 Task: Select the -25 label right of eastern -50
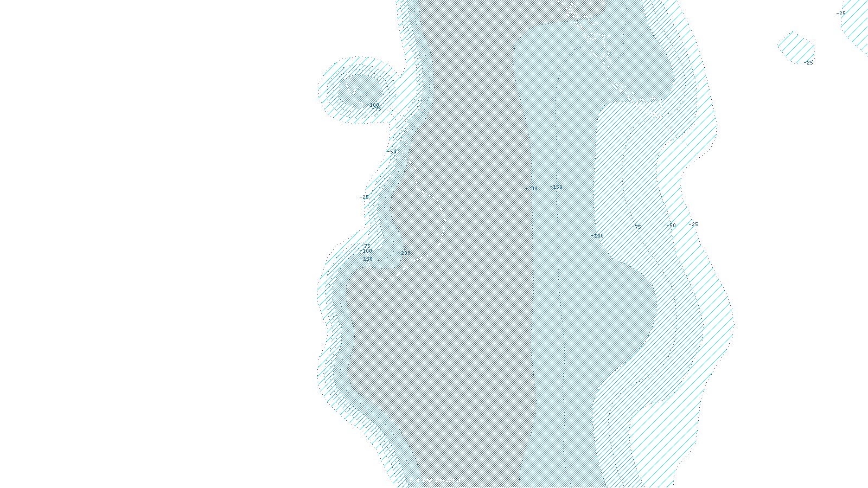click(x=693, y=224)
